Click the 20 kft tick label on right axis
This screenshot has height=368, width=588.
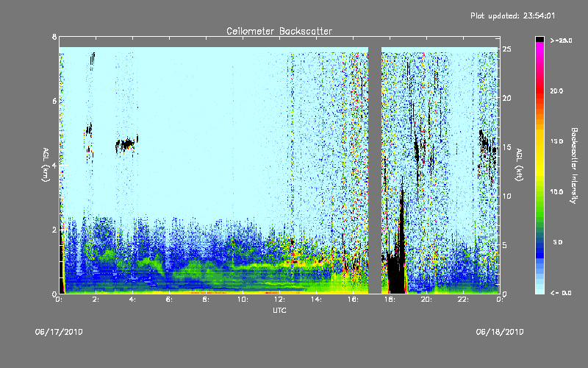pos(506,98)
